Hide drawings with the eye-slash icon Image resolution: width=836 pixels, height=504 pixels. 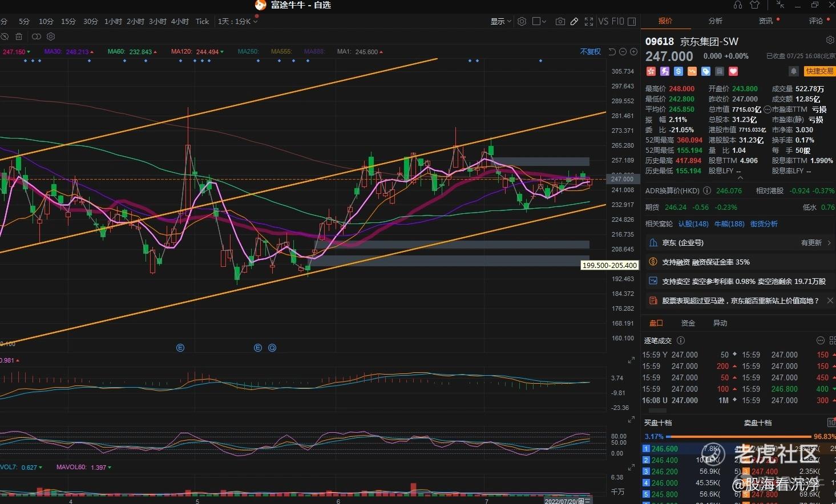click(x=5, y=36)
